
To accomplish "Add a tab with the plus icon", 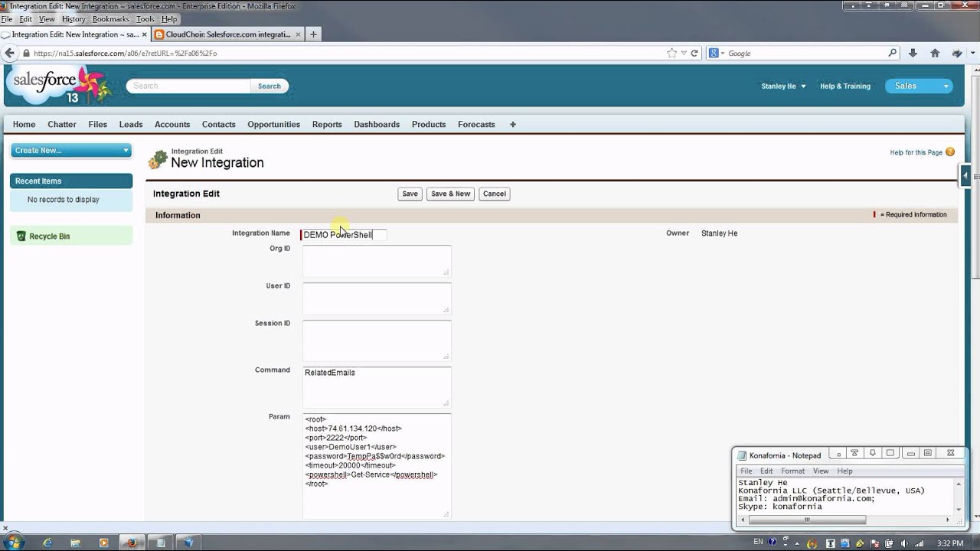I will tap(513, 124).
